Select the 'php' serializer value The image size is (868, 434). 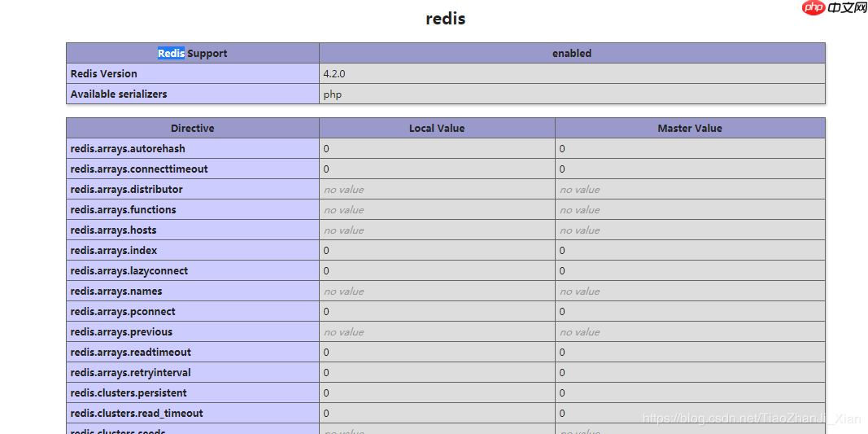(333, 94)
